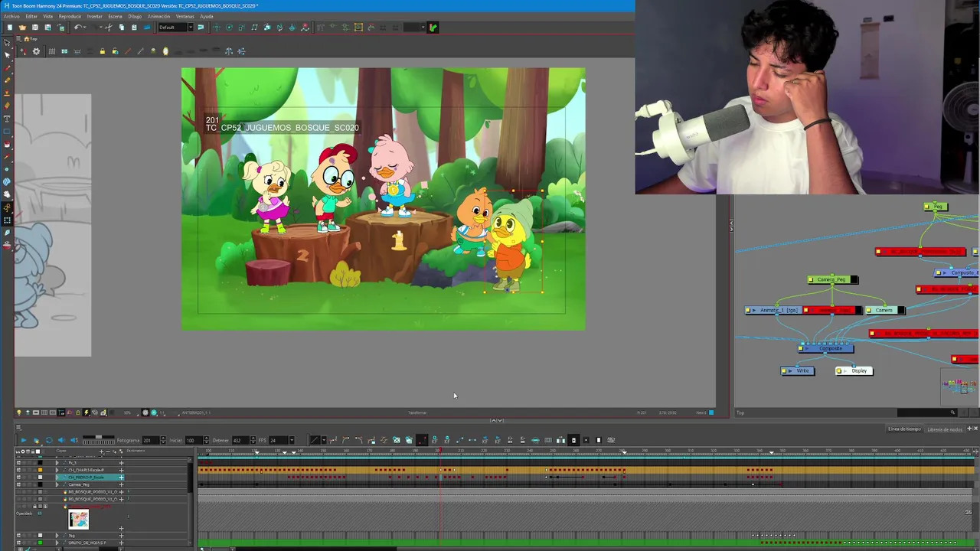Open the Archivo menu
Viewport: 980px width, 551px height.
[x=11, y=16]
